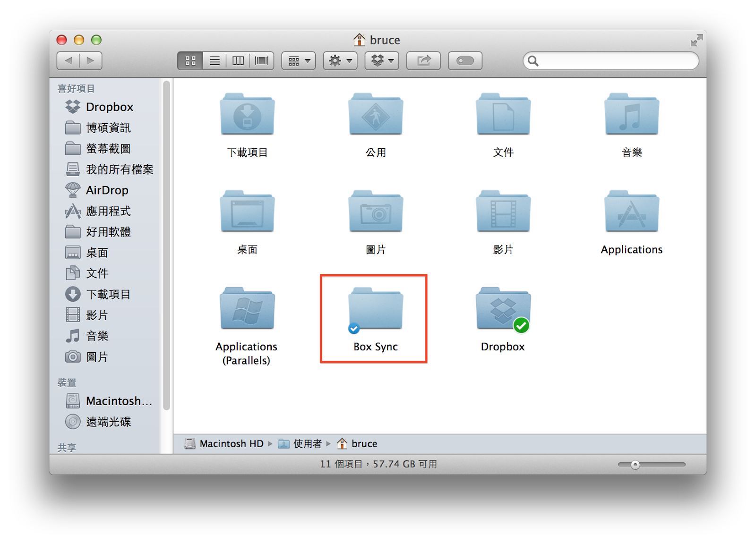Image resolution: width=756 pixels, height=543 pixels.
Task: Open AirDrop in the sidebar
Action: (x=97, y=190)
